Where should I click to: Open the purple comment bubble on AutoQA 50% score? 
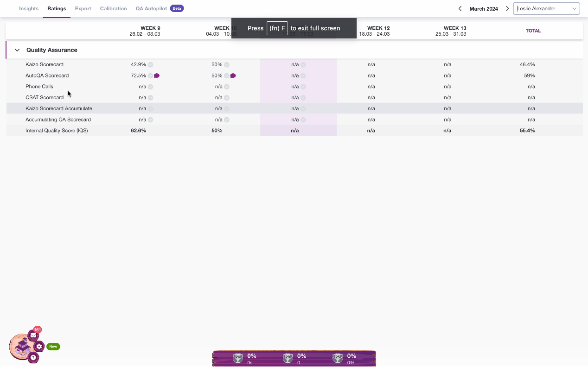click(233, 76)
